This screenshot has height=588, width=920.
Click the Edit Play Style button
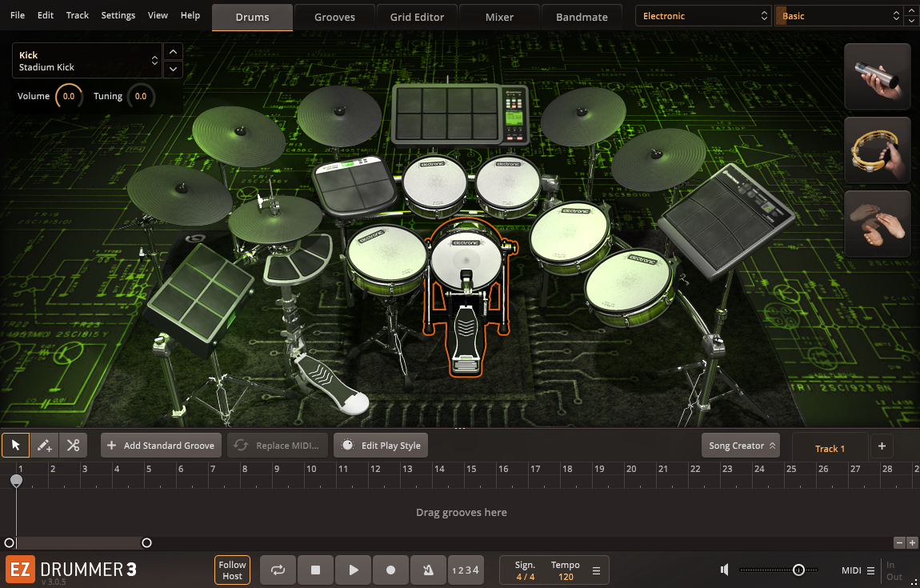coord(381,446)
